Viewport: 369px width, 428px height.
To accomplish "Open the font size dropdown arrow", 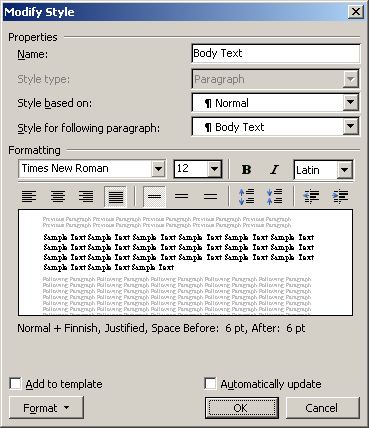I will tap(215, 169).
